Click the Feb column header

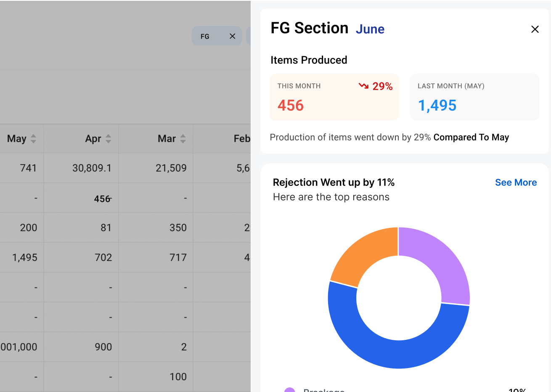(x=241, y=138)
